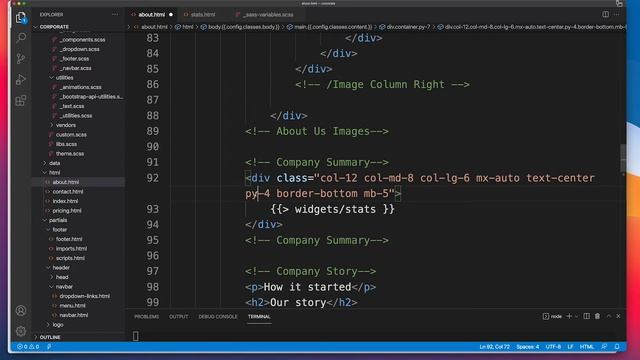Open notifications bell in status bar
This screenshot has width=640, height=360.
[617, 347]
